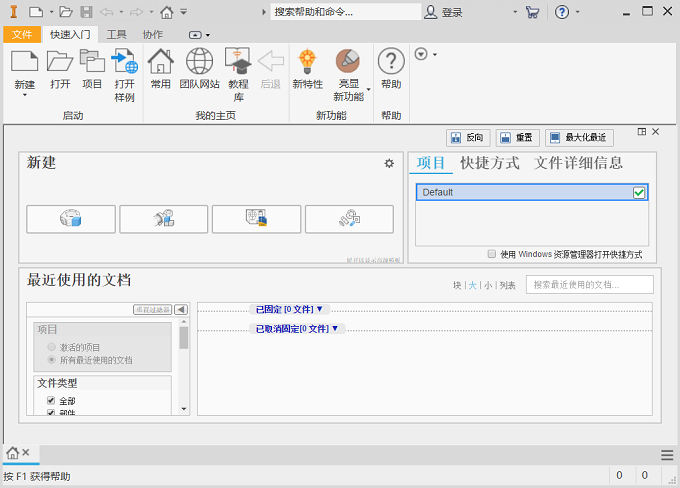Click the open folder icon in the quick access toolbar
This screenshot has width=680, height=488.
(65, 12)
